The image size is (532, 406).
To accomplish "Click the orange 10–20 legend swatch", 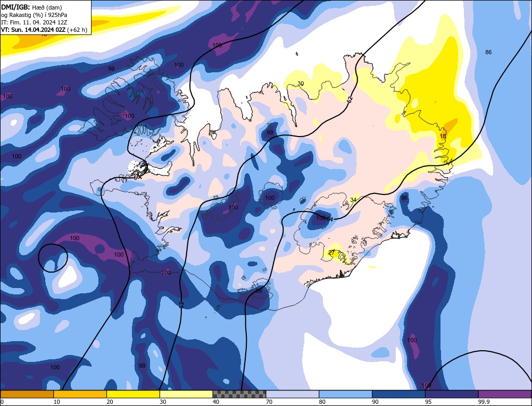I will (x=80, y=394).
